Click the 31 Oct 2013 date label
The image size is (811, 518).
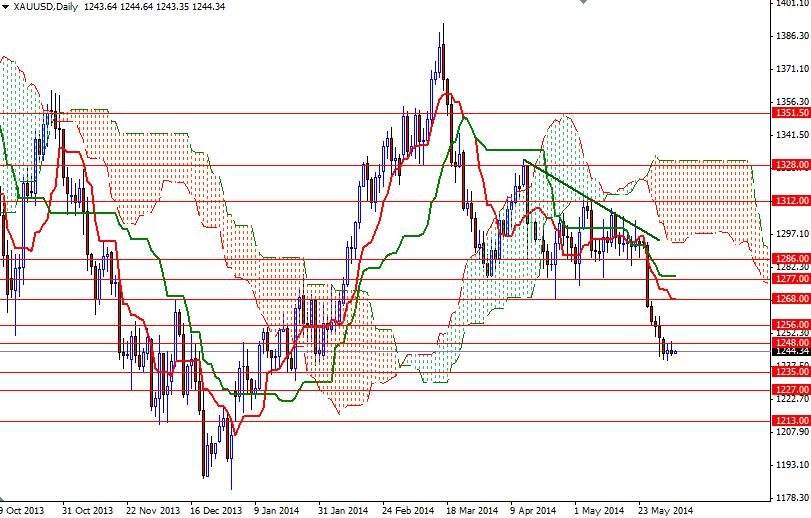tap(87, 511)
